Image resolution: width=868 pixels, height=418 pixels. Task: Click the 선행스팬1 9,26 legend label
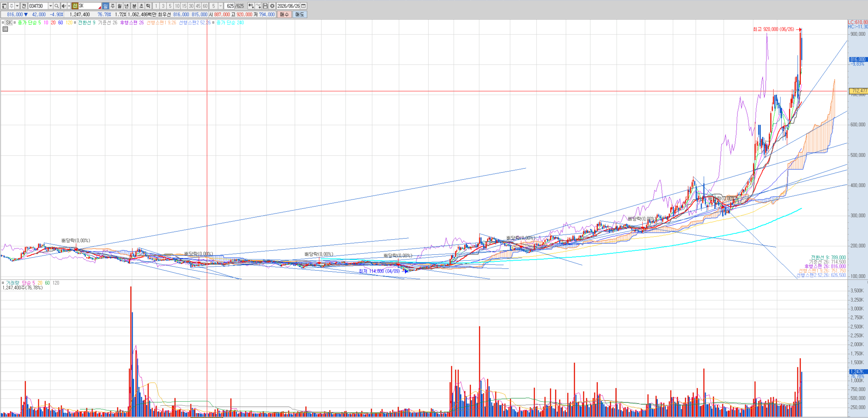click(161, 23)
